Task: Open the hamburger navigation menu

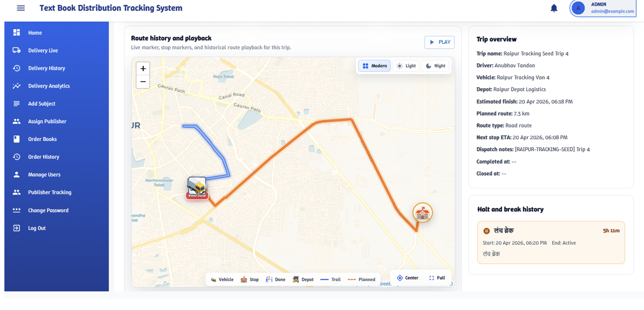Action: [x=20, y=8]
